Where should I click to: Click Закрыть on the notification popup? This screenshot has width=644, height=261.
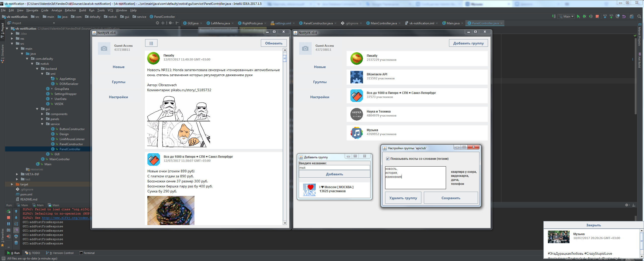pyautogui.click(x=593, y=225)
